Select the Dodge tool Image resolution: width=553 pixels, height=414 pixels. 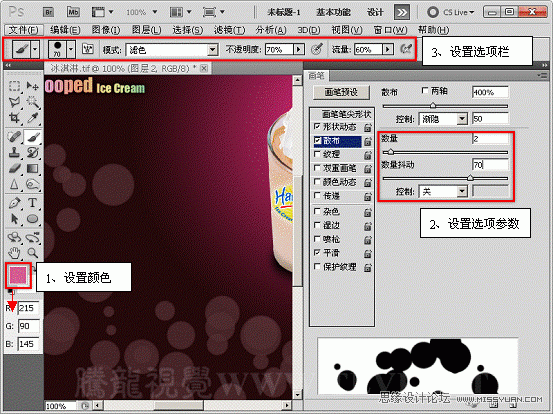pyautogui.click(x=32, y=184)
